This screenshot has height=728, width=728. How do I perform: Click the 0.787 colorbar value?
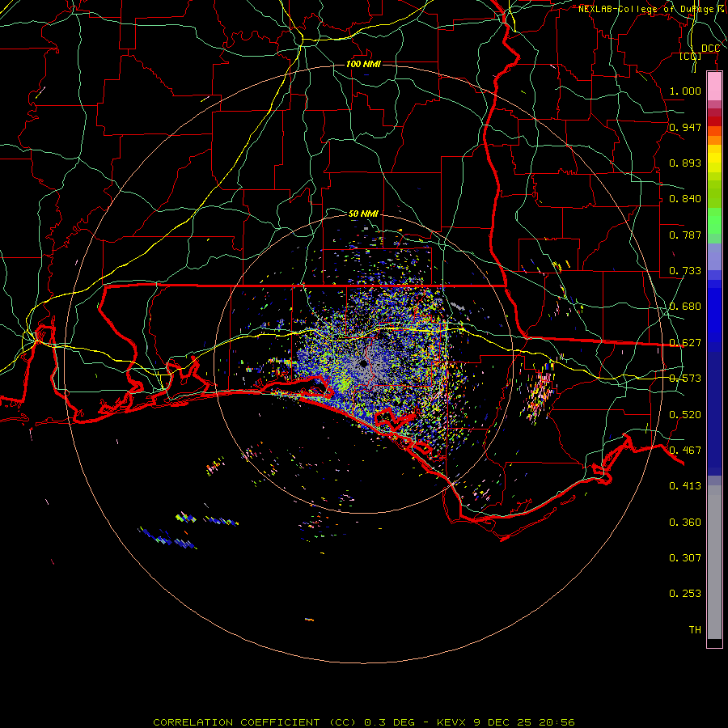coord(685,235)
